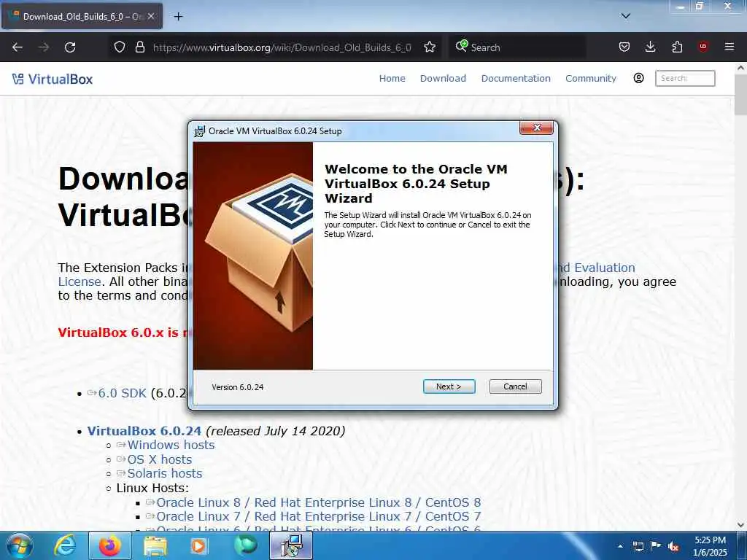Open the Windows Start menu orb
Viewport: 747px width, 560px height.
[x=20, y=546]
